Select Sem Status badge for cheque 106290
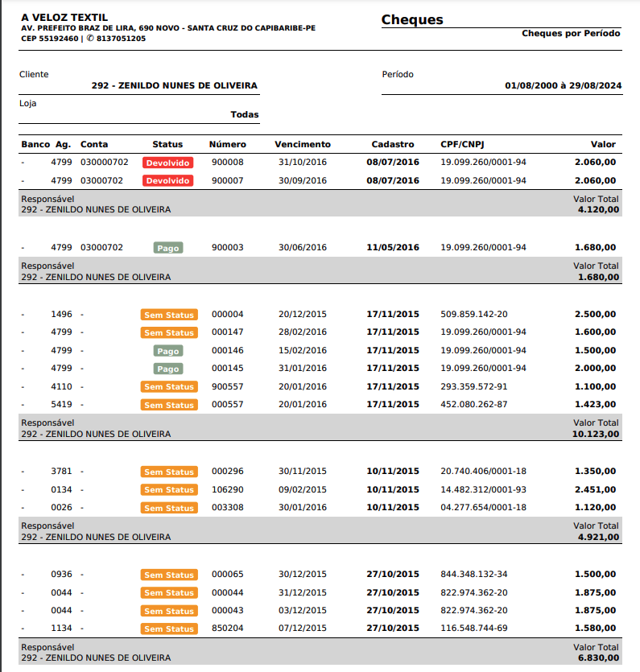The width and height of the screenshot is (640, 672). pyautogui.click(x=168, y=490)
